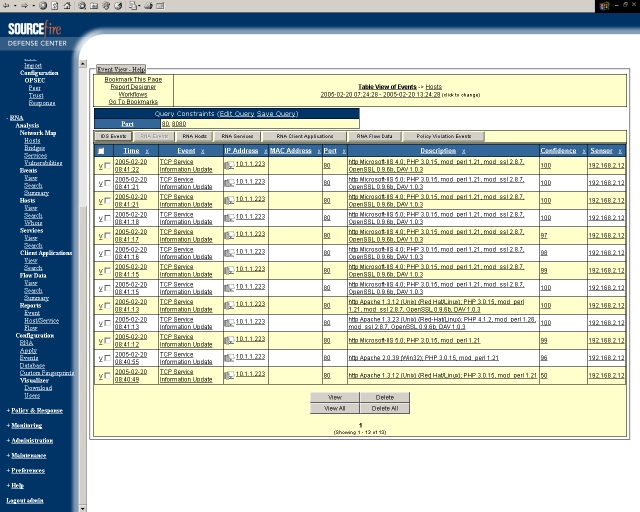
Task: Switch to the RNA Services tab
Action: [x=237, y=136]
